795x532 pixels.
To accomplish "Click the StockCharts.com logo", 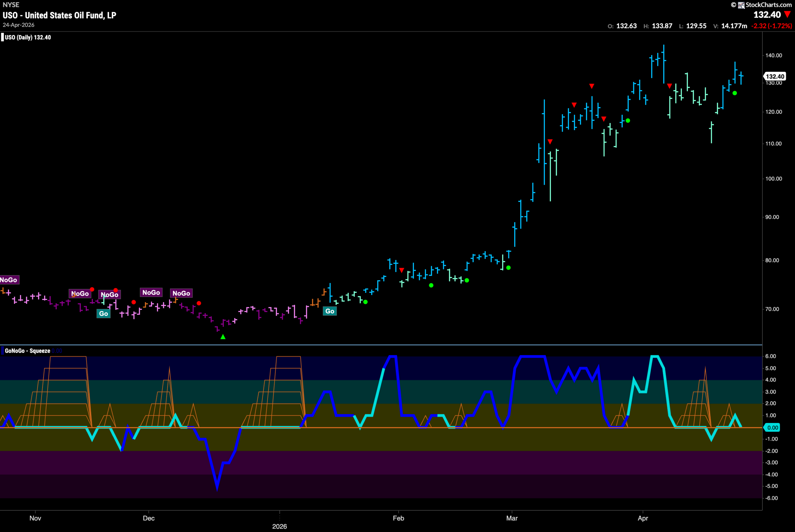I will [761, 5].
